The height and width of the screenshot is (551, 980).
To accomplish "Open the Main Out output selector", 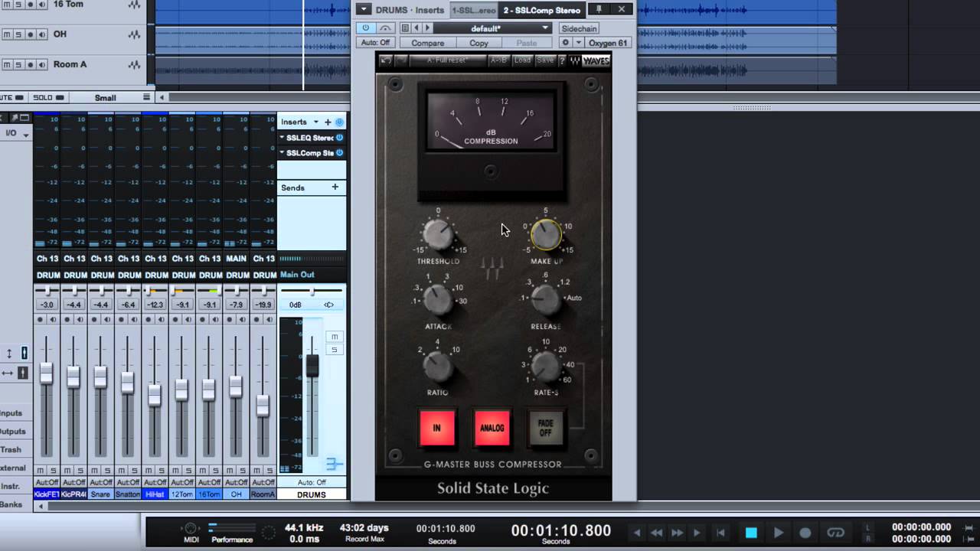I will [x=312, y=275].
